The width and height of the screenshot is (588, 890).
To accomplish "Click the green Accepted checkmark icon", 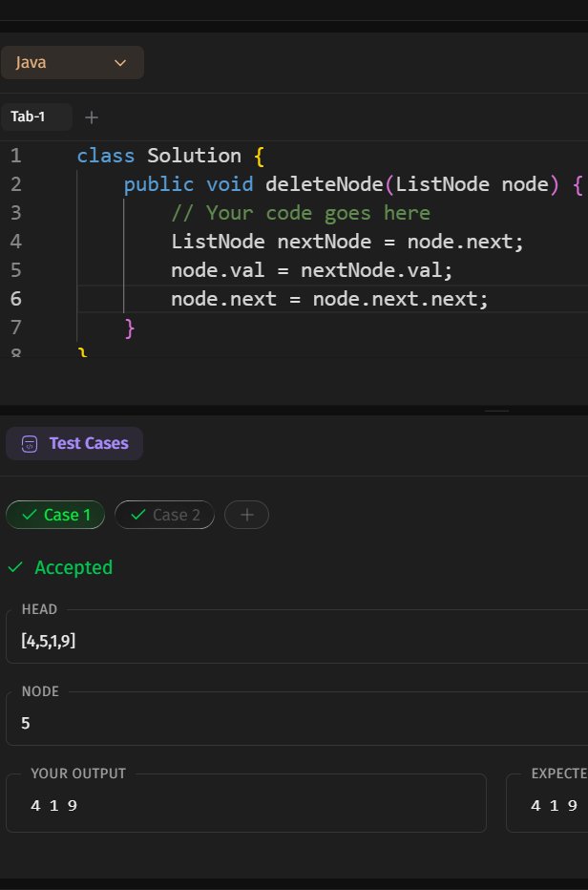I will (x=15, y=567).
